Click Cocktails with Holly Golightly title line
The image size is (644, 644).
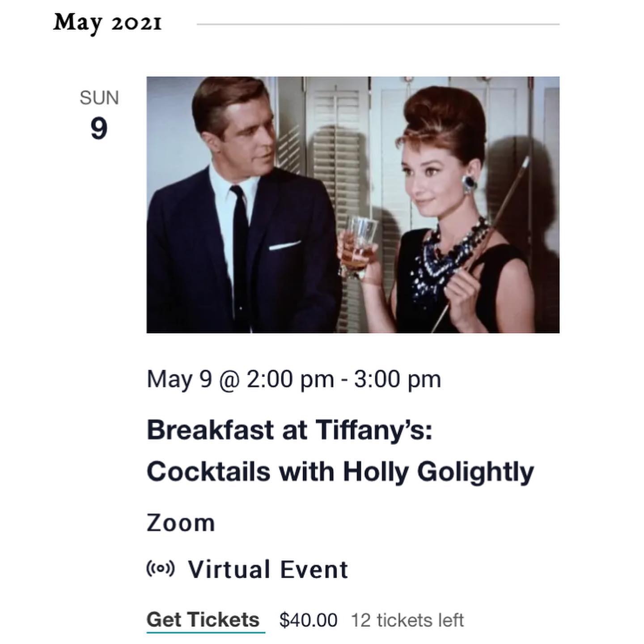[x=340, y=472]
